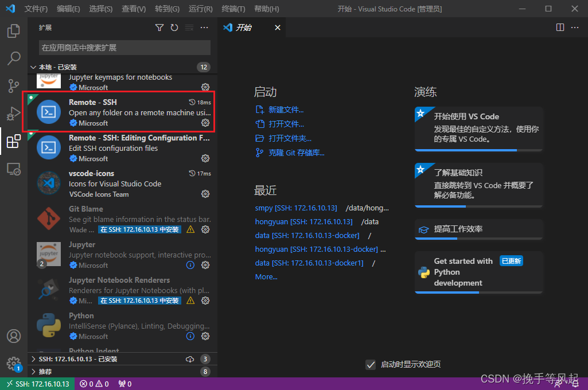Open the 查看(V) menu
The width and height of the screenshot is (588, 390).
coord(134,9)
